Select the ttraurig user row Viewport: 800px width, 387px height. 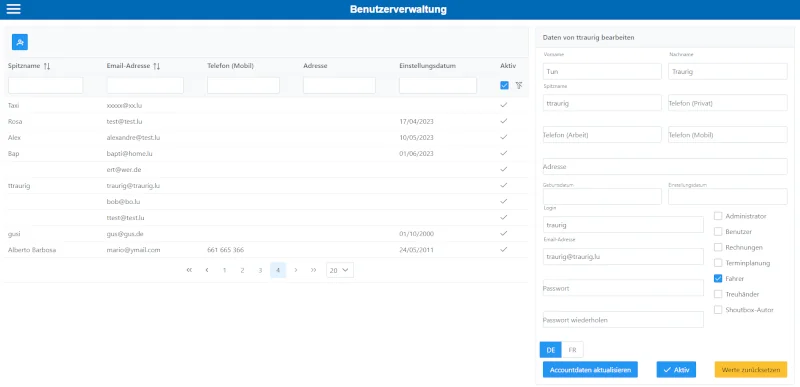coord(266,186)
